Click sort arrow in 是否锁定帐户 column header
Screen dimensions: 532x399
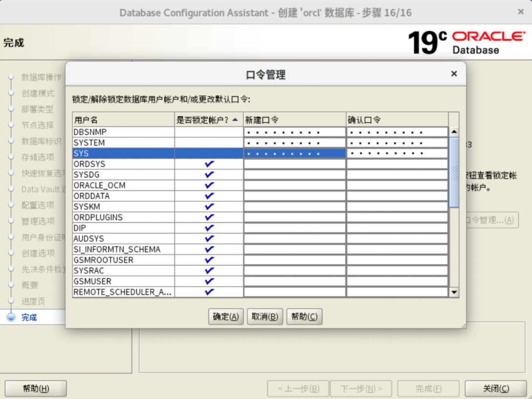click(236, 120)
